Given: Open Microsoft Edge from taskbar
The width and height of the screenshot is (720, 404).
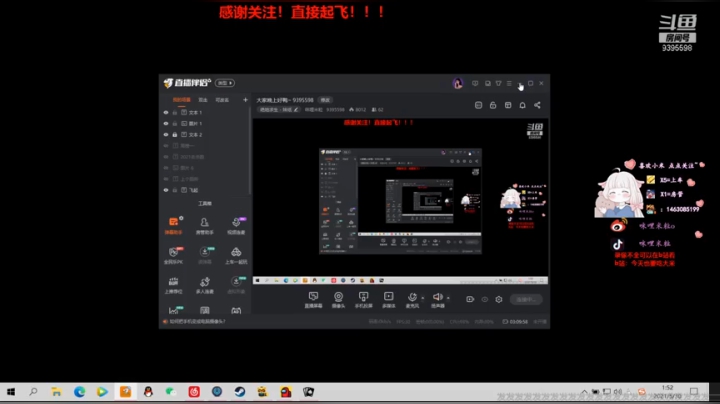Looking at the screenshot, I should [79, 392].
